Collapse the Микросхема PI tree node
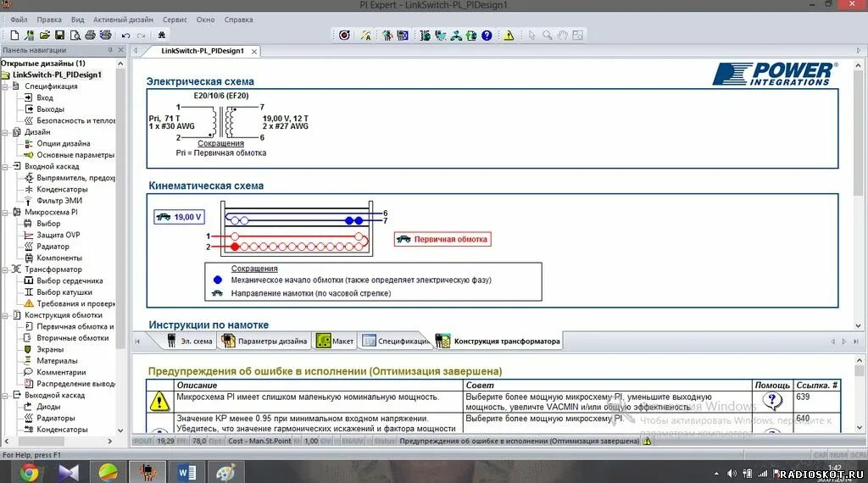 coord(5,213)
